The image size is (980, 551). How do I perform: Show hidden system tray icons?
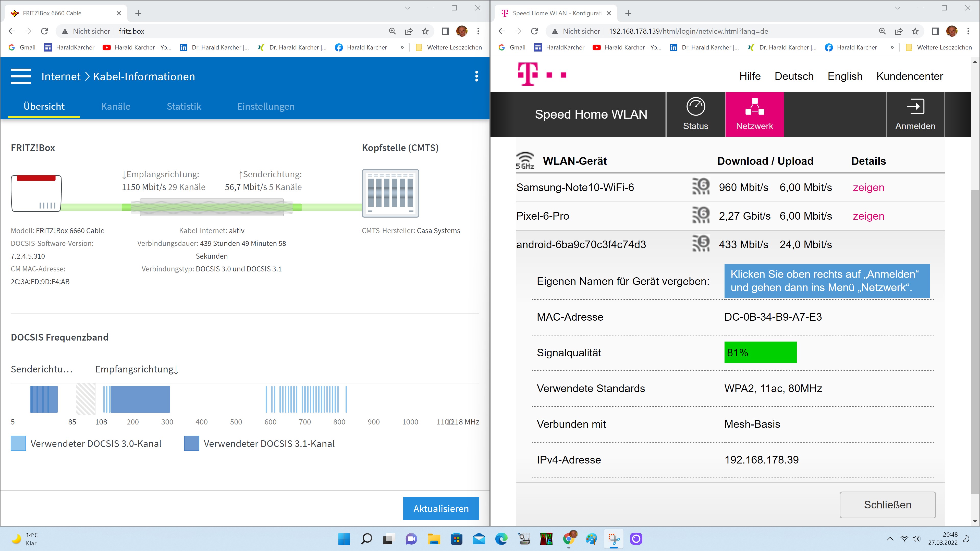click(890, 539)
